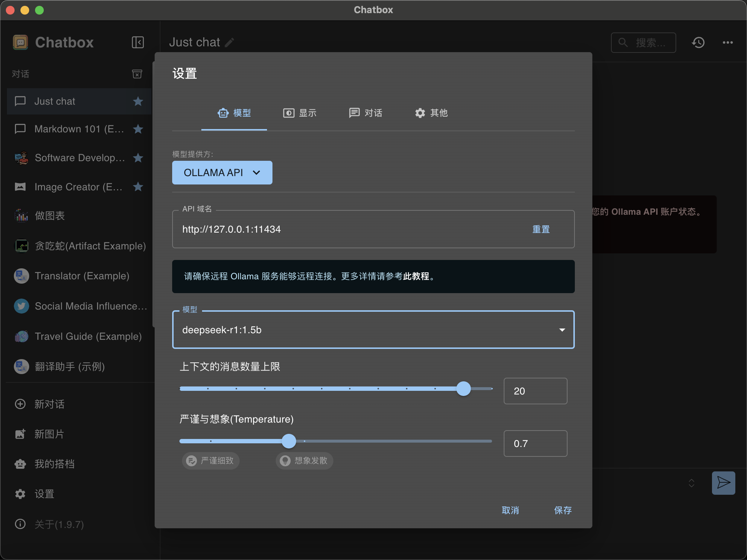The image size is (747, 560).
Task: Send message with the paper plane icon
Action: coord(724,483)
